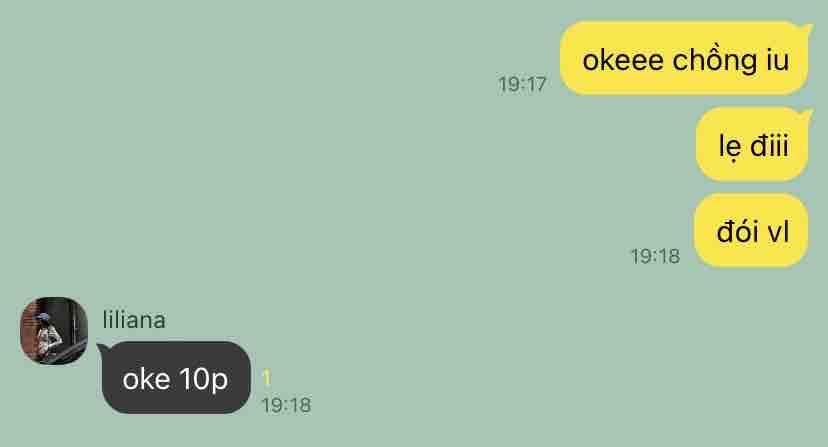Select the 'okeee chồng iu' message bubble
Screen dimensions: 828x447
click(684, 59)
